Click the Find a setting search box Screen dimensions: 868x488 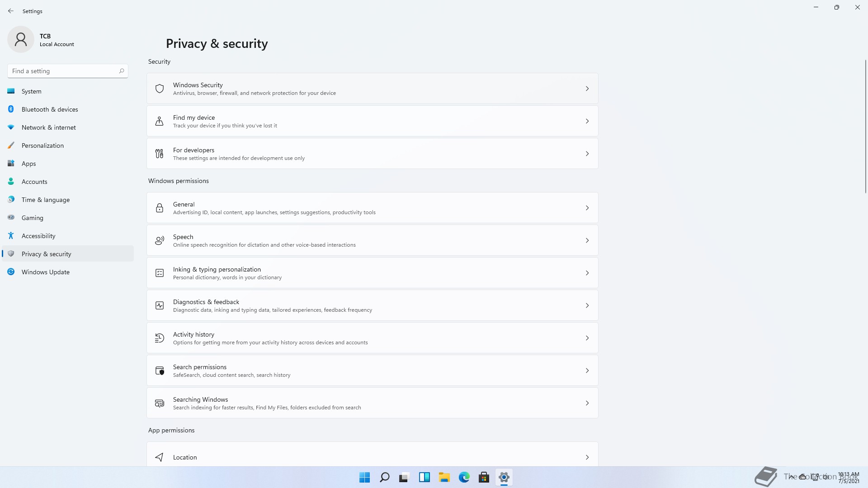(x=68, y=71)
